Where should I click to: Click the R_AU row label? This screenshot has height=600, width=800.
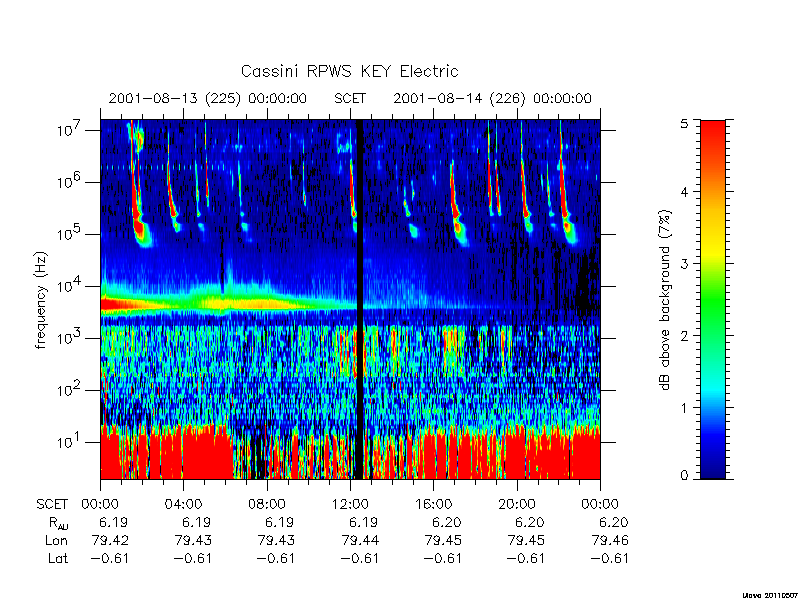point(59,523)
